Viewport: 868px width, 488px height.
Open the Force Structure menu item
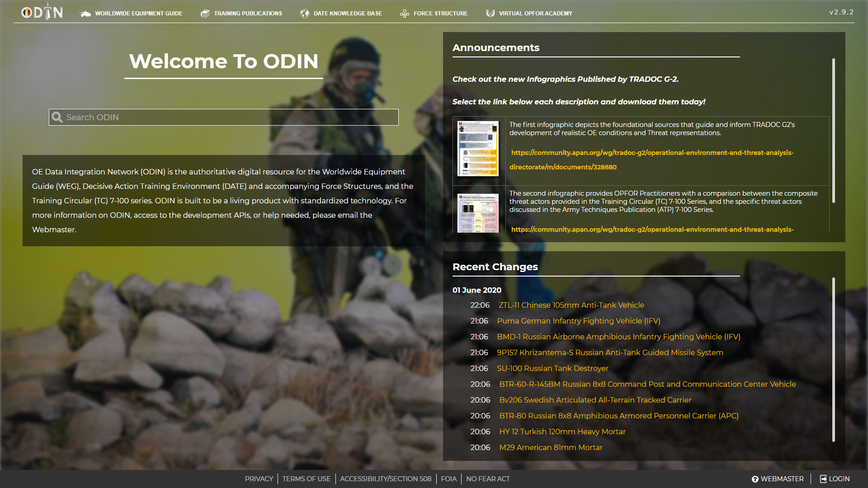(440, 14)
